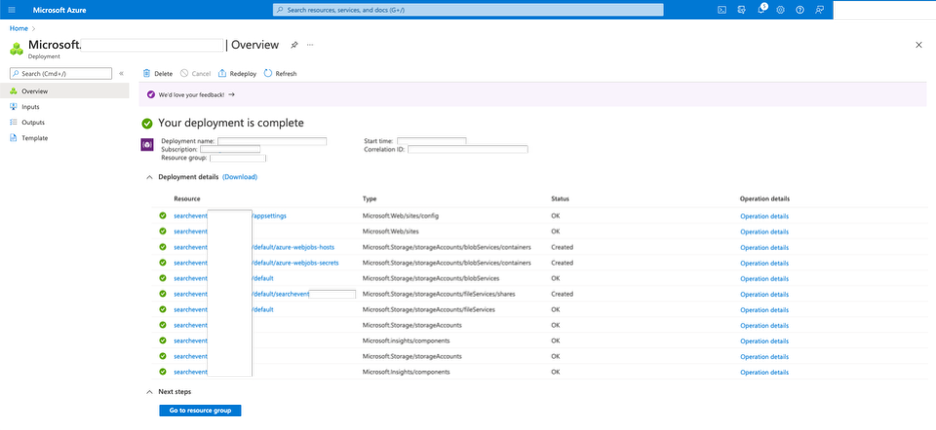This screenshot has width=936, height=430.
Task: Open the Notifications bell icon
Action: pyautogui.click(x=762, y=10)
